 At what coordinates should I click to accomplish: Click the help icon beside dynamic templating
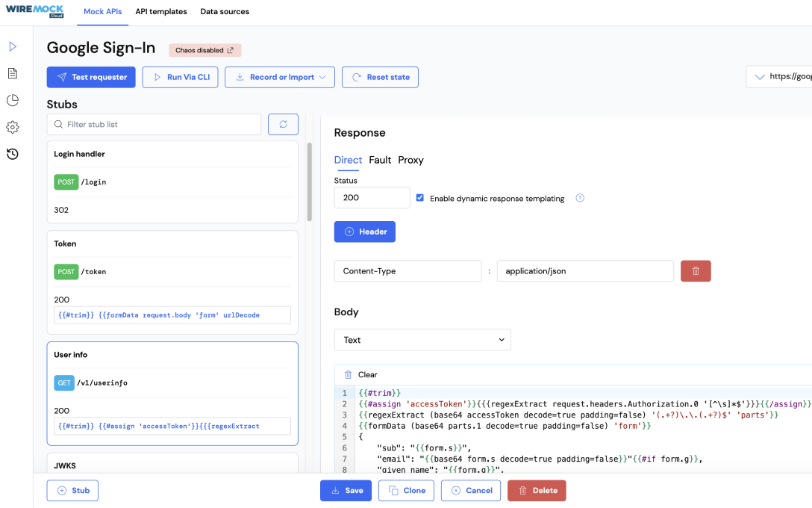click(x=580, y=198)
